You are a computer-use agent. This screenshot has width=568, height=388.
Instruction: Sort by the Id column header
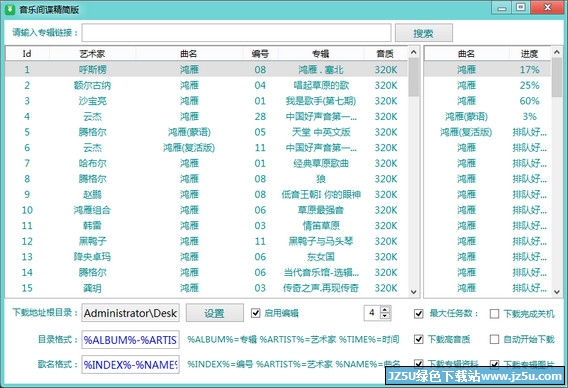click(x=27, y=54)
